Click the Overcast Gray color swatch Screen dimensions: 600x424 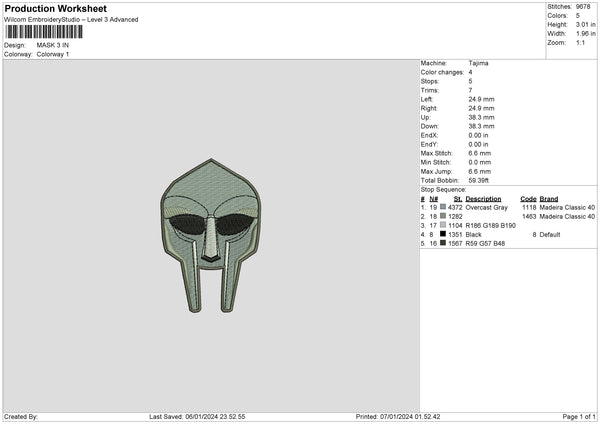pyautogui.click(x=443, y=207)
